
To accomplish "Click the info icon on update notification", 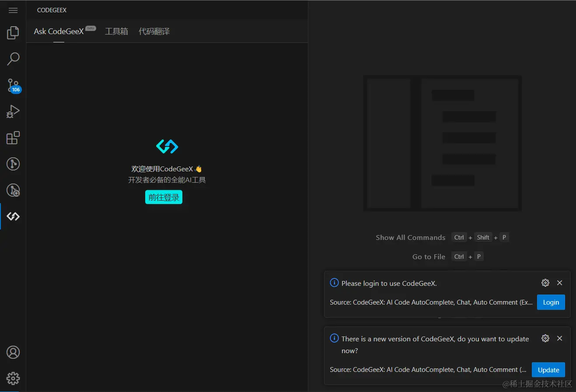I will click(x=334, y=338).
